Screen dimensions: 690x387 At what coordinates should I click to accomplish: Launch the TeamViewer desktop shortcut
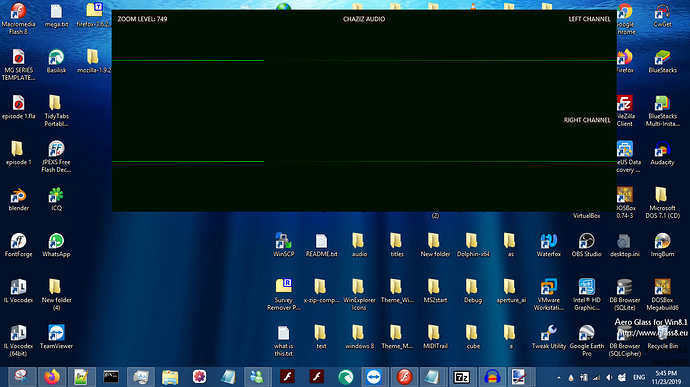point(56,337)
